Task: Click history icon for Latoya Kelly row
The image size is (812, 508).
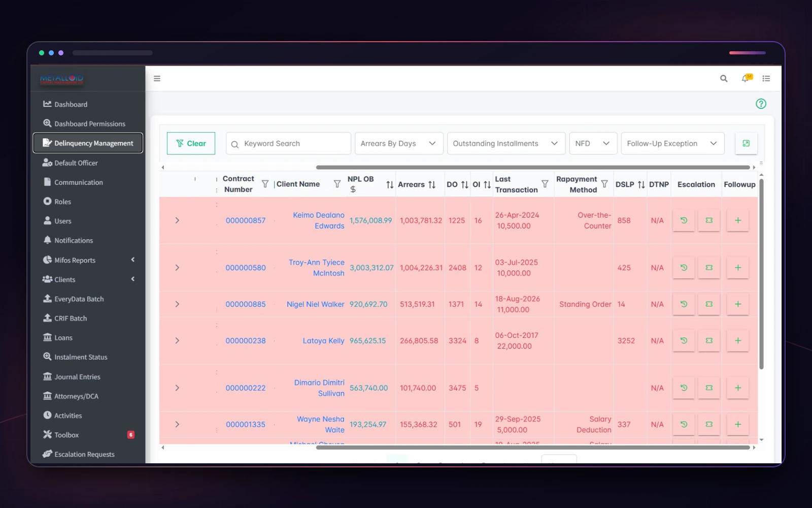Action: (684, 341)
